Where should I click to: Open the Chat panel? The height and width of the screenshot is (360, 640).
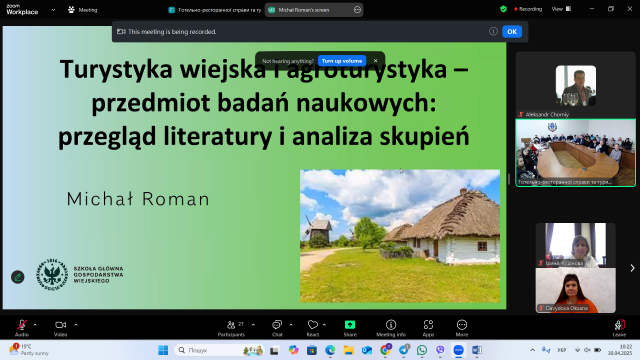(x=277, y=325)
